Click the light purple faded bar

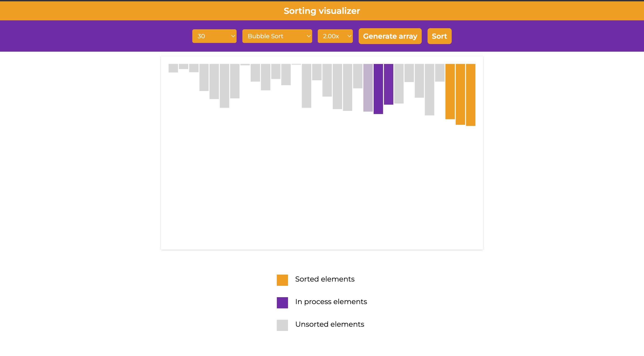368,88
